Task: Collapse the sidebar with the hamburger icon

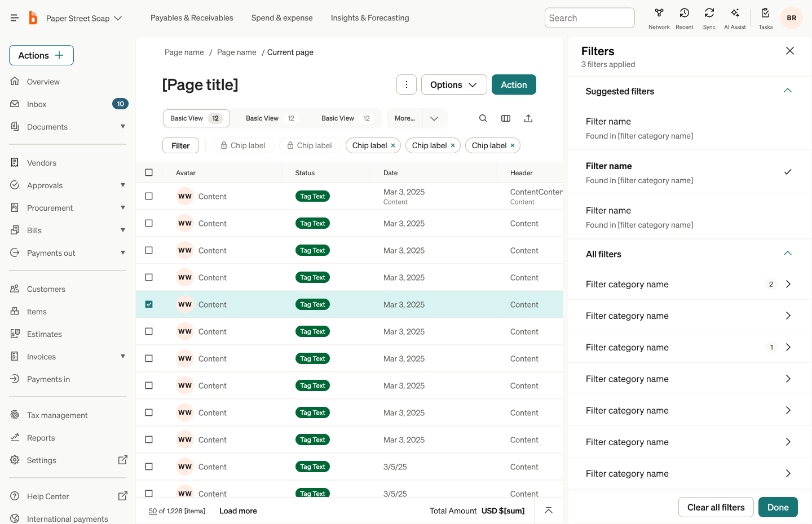Action: [14, 17]
